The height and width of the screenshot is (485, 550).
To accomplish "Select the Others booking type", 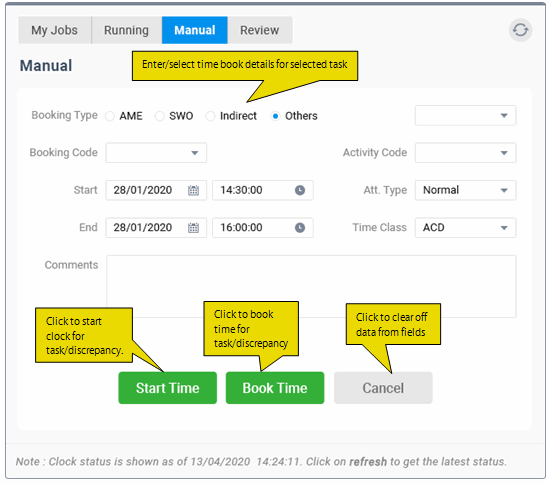I will [275, 116].
